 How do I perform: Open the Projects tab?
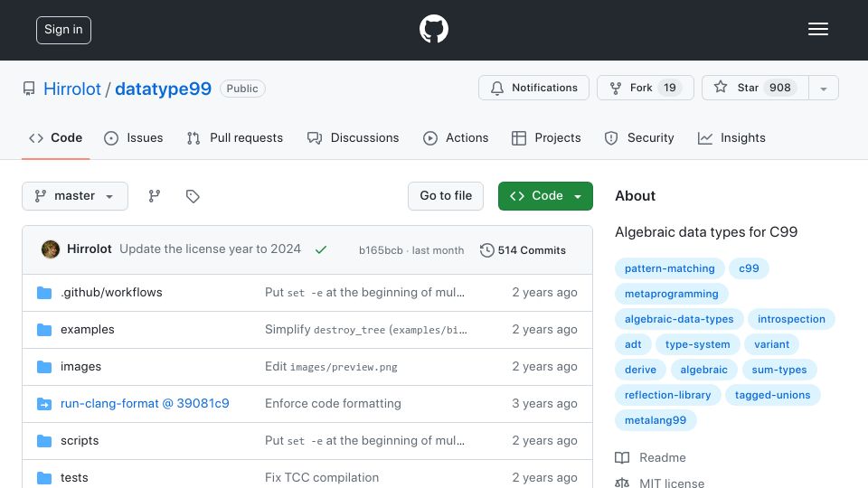(546, 137)
